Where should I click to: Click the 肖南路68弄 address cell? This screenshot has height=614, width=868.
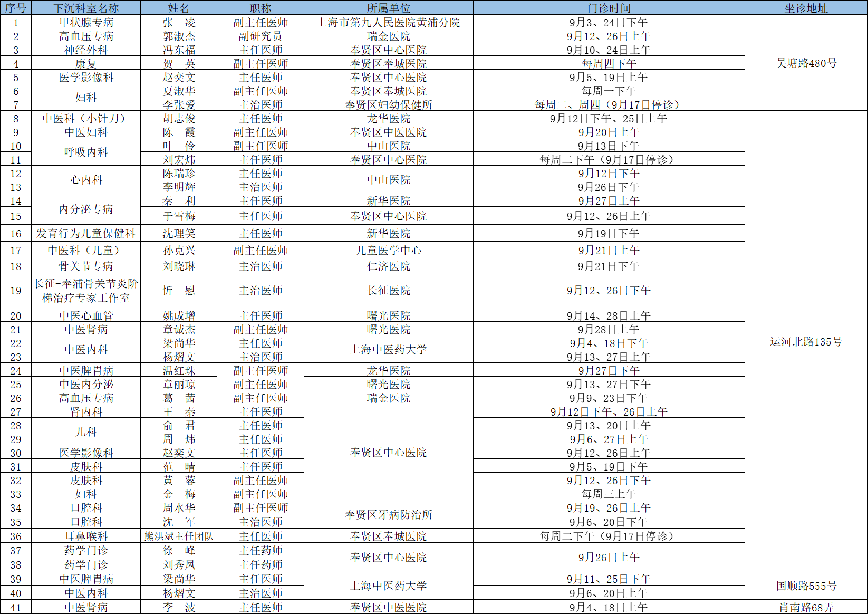(x=806, y=607)
